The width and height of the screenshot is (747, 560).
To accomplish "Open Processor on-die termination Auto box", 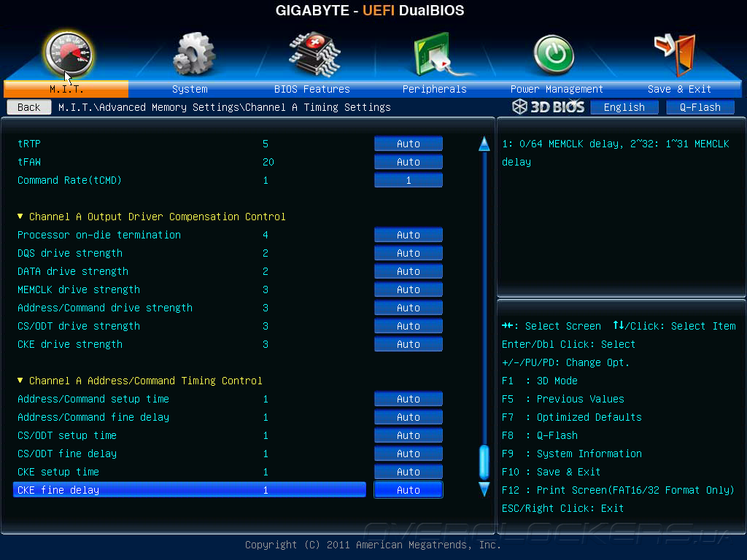I will [x=409, y=235].
